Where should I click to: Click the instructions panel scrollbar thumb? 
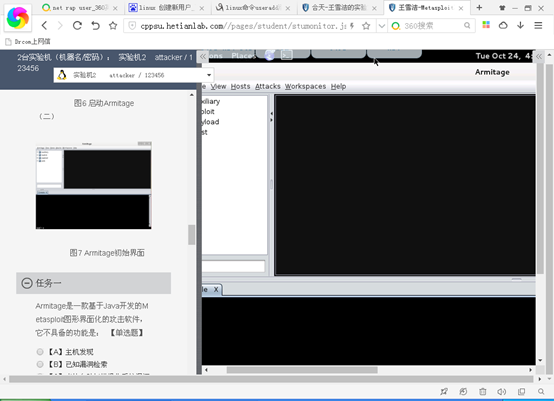pos(191,235)
